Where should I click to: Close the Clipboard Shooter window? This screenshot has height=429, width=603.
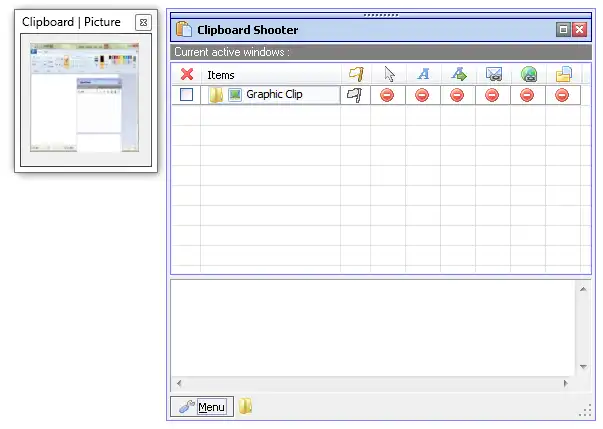click(580, 30)
